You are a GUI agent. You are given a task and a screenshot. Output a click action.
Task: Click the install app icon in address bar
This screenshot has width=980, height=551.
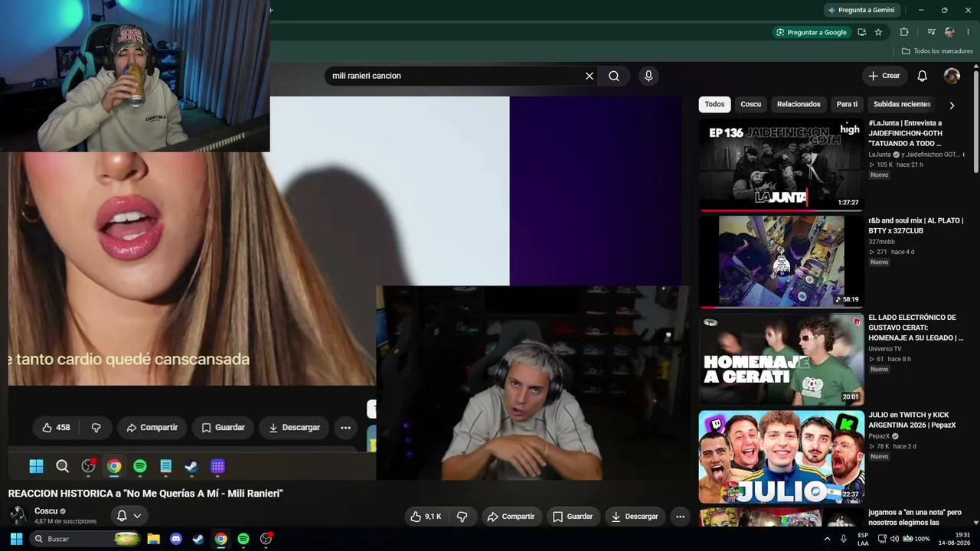(862, 32)
